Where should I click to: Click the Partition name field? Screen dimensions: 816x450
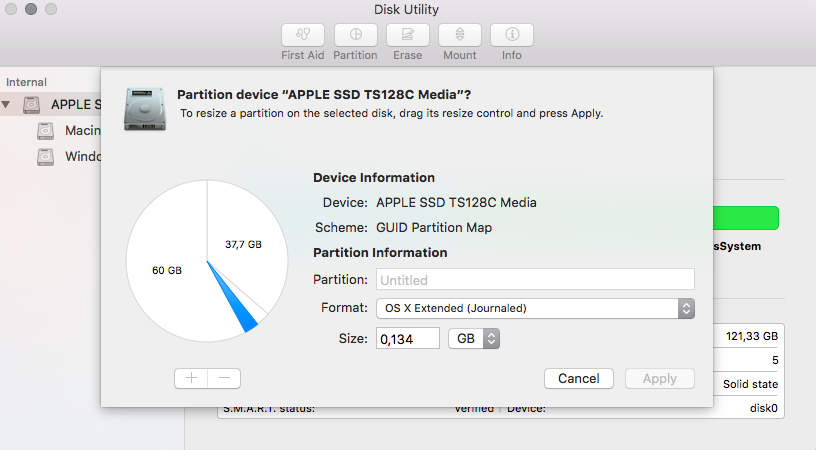(534, 280)
